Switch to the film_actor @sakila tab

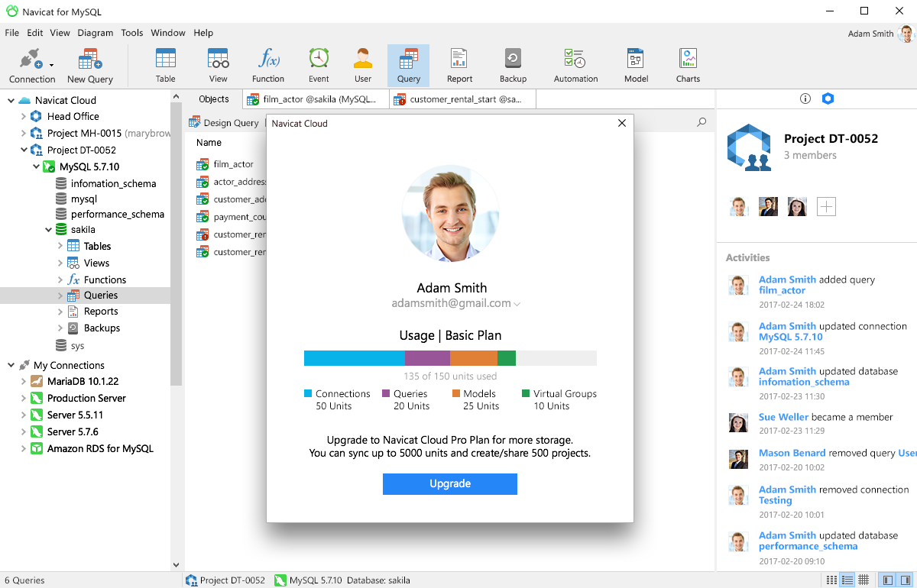pyautogui.click(x=316, y=99)
